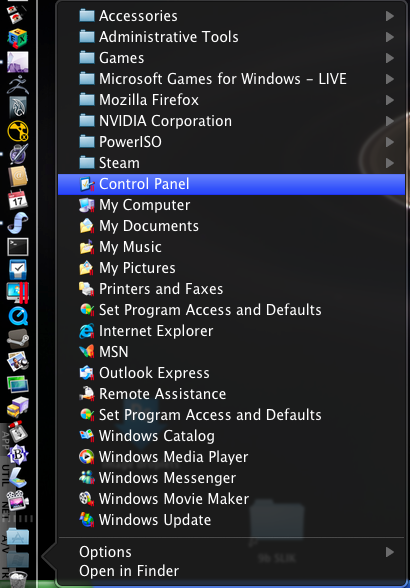Image resolution: width=410 pixels, height=588 pixels.
Task: Select Control Panel in the menu
Action: [231, 184]
